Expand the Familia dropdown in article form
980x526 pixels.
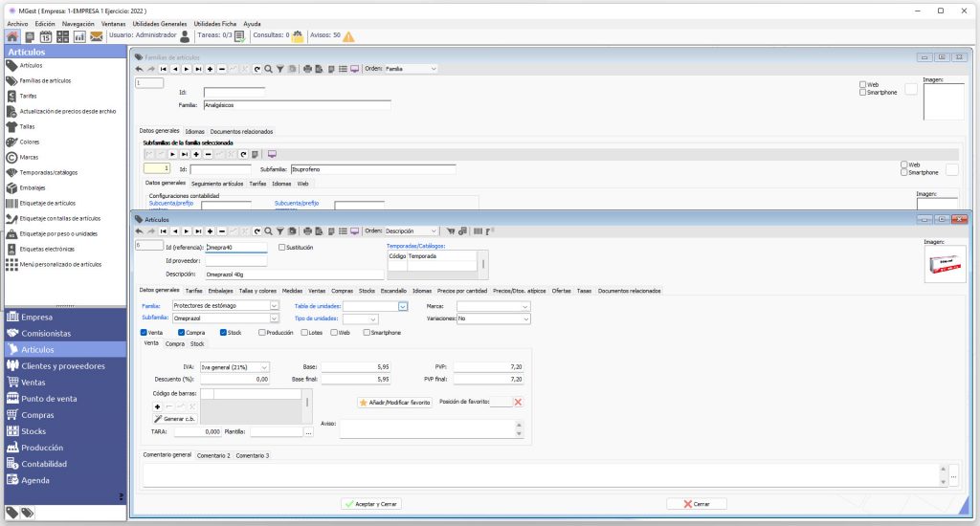[274, 305]
